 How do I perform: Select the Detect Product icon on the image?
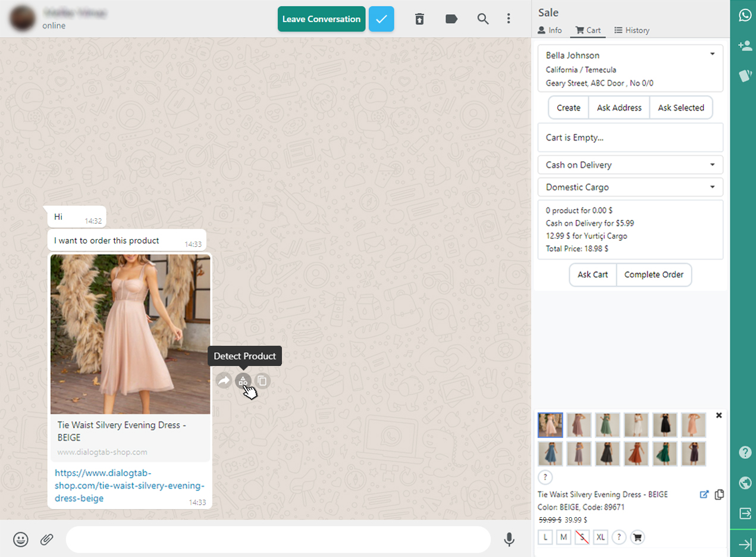tap(243, 381)
